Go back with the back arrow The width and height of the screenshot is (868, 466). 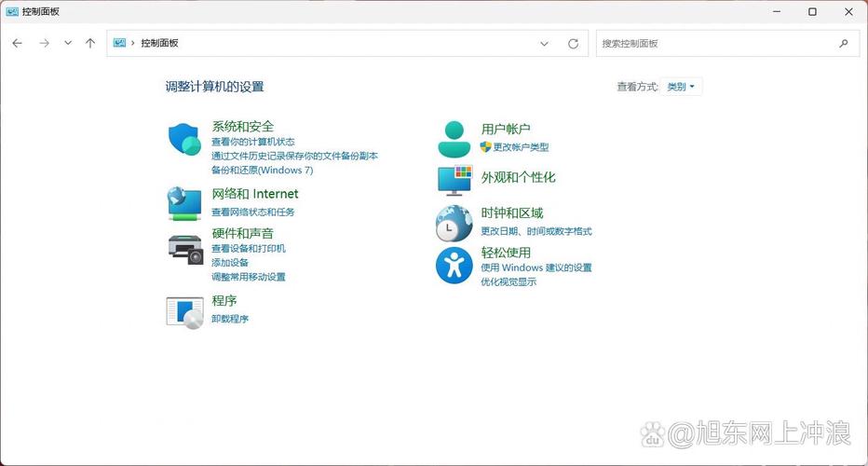[x=17, y=43]
